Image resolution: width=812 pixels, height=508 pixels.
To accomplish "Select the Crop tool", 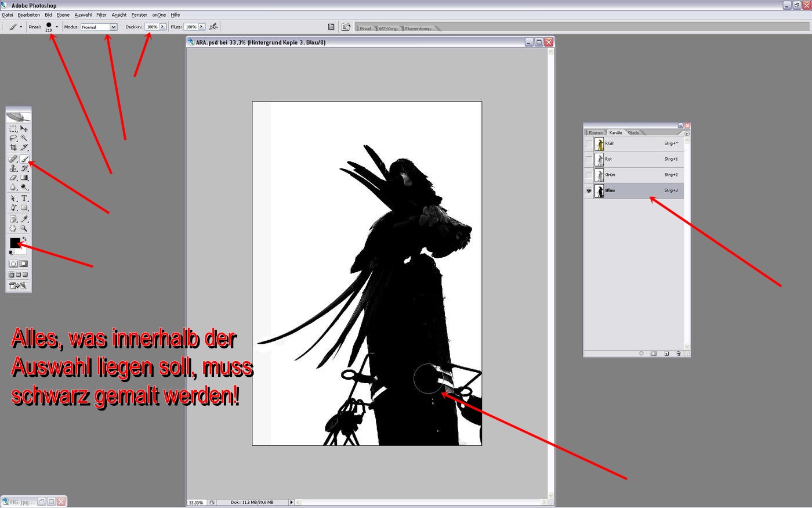I will 13,147.
